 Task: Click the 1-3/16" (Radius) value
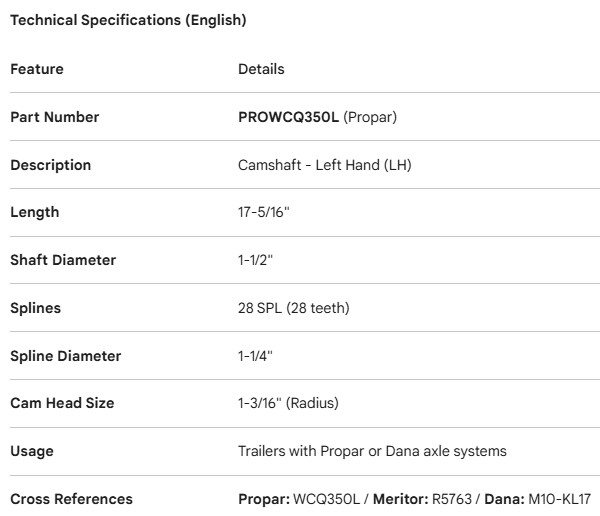tap(288, 403)
